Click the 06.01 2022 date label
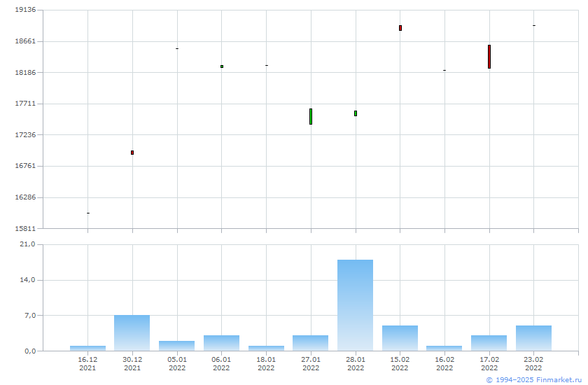The width and height of the screenshot is (588, 385). [221, 363]
